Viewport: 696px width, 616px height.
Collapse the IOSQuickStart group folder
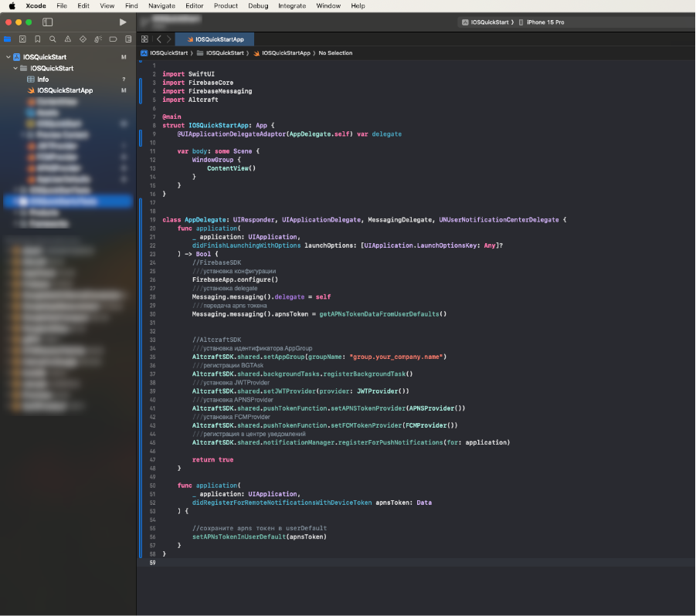[14, 68]
